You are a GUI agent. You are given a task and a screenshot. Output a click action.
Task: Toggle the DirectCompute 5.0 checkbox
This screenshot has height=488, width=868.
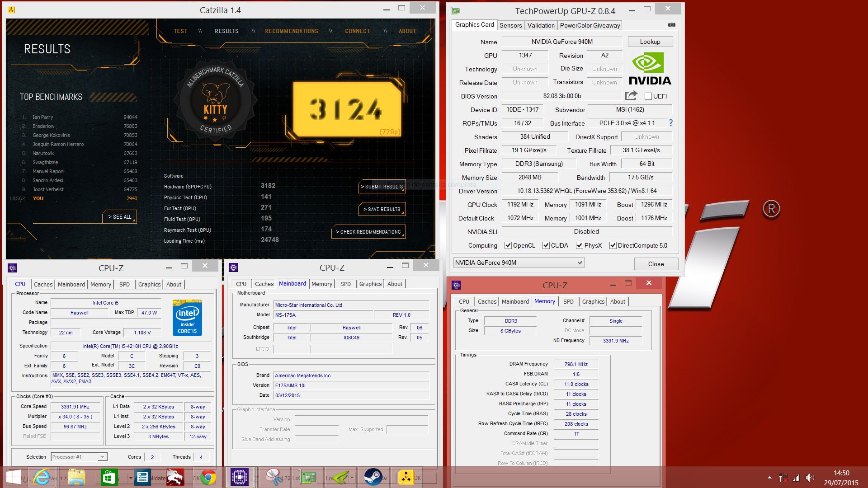[x=613, y=245]
